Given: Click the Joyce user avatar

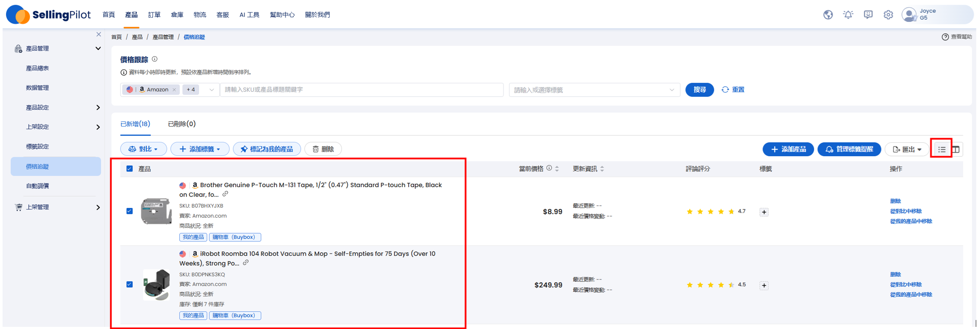Looking at the screenshot, I should pos(909,15).
